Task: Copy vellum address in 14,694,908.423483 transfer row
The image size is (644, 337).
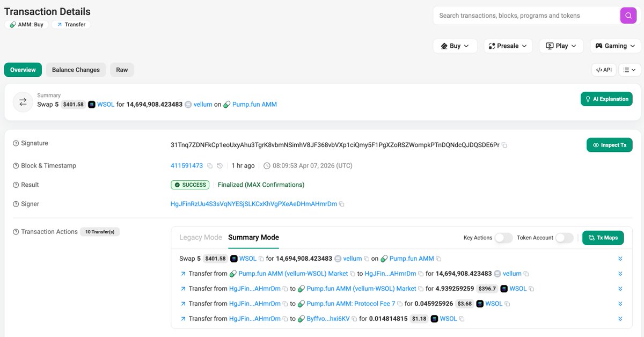Action: [x=526, y=274]
